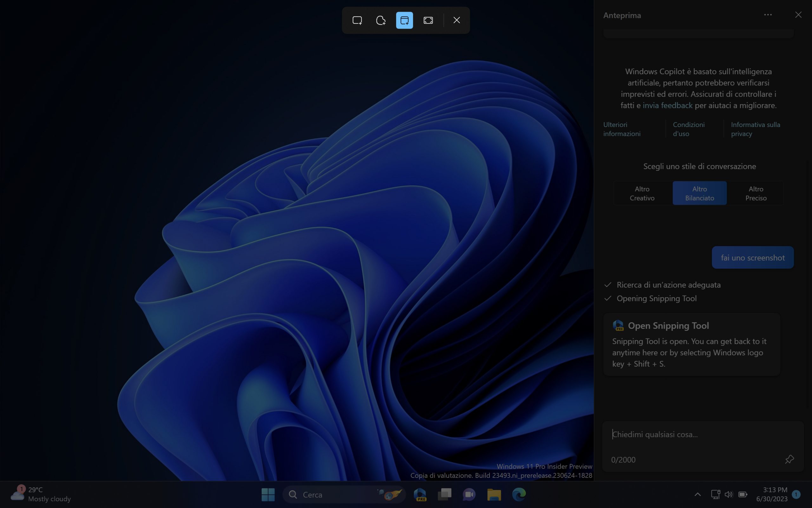Open the Chat app on taskbar

469,495
